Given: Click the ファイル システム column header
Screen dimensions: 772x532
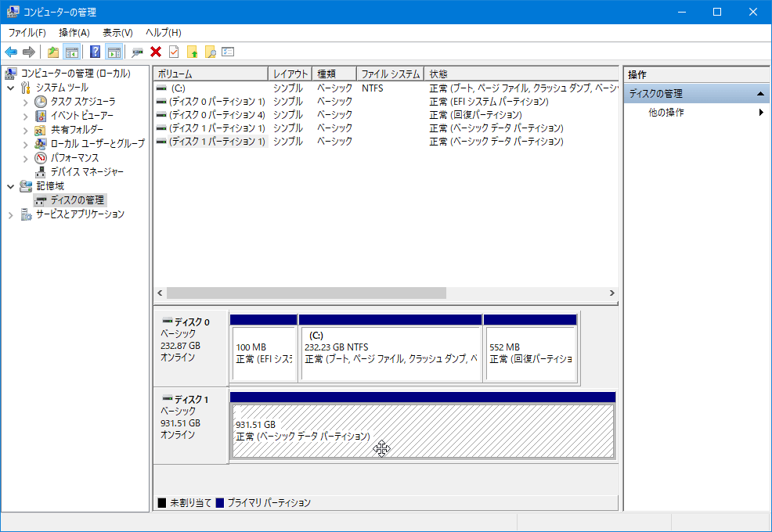Looking at the screenshot, I should [x=390, y=74].
